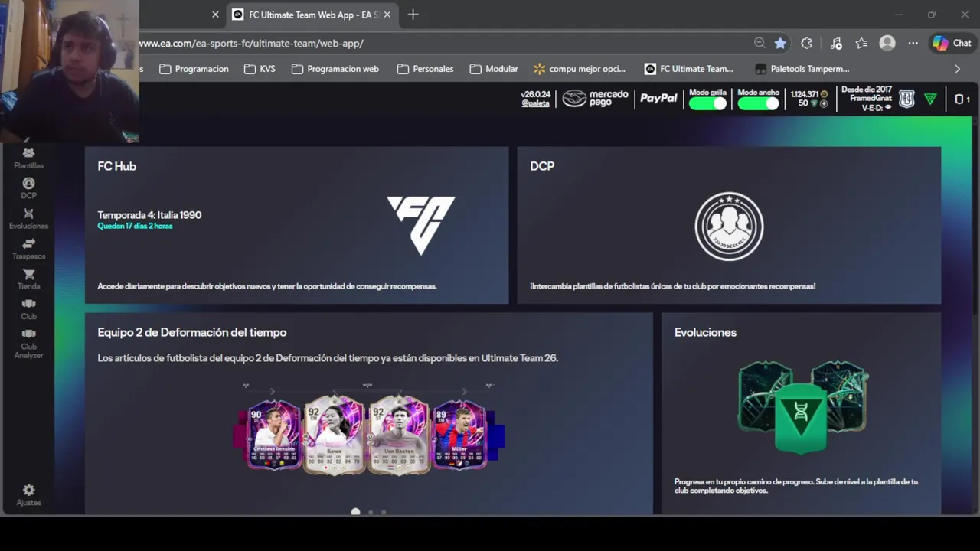Click the Van Basten 92 card
The height and width of the screenshot is (551, 980).
tap(398, 435)
